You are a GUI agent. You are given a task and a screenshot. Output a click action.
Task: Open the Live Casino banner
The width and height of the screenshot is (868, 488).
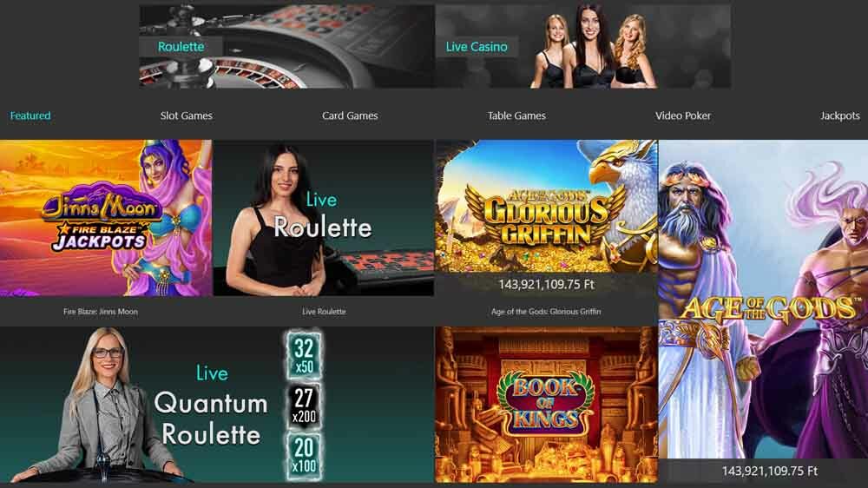click(x=583, y=47)
